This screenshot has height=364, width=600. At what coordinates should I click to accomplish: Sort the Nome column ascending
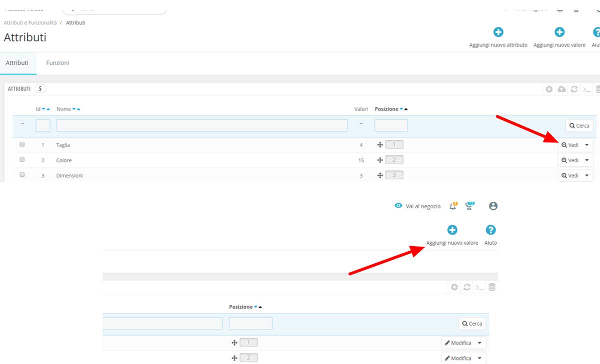(78, 109)
